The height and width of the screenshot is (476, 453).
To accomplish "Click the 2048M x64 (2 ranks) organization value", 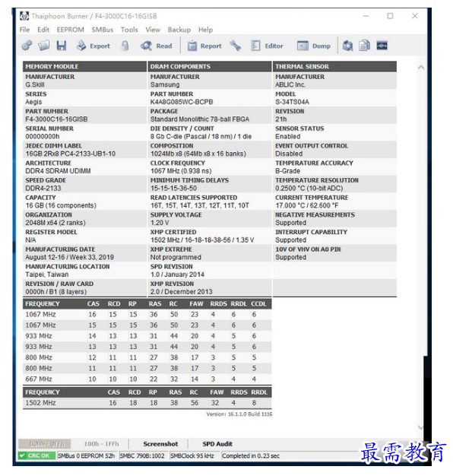I will (x=55, y=223).
